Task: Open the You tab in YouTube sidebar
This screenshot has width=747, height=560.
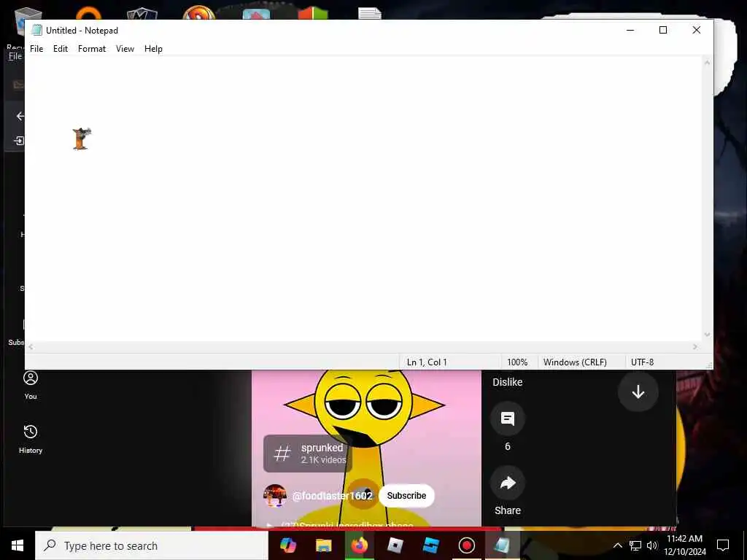Action: (31, 386)
